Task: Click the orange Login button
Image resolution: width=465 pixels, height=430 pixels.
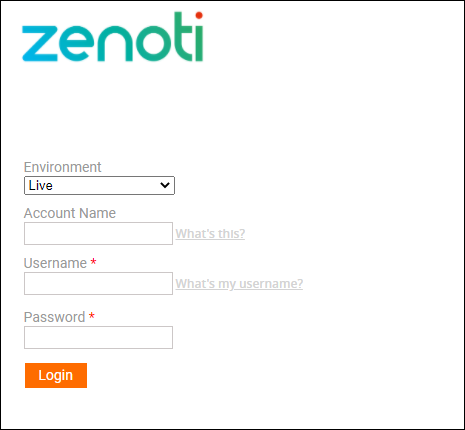Action: [56, 375]
